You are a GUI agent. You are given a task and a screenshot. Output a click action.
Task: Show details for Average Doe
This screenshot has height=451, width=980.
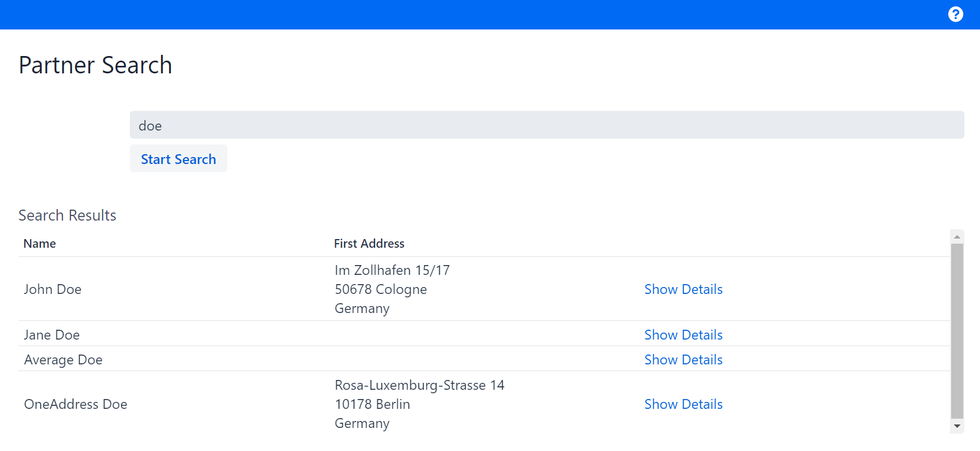683,359
